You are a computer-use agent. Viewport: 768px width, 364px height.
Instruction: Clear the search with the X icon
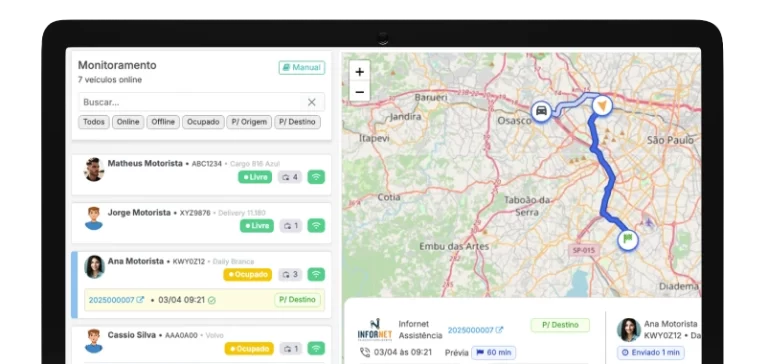click(312, 102)
